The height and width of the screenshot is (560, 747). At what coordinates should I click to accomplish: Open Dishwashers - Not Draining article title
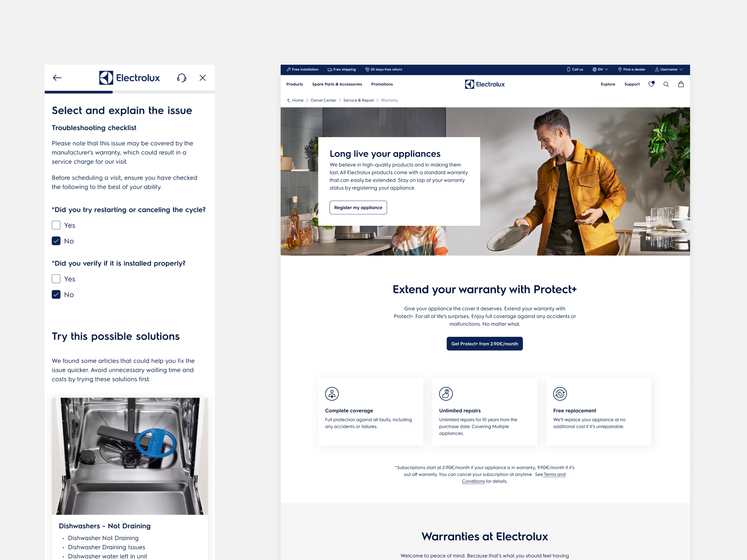[105, 526]
